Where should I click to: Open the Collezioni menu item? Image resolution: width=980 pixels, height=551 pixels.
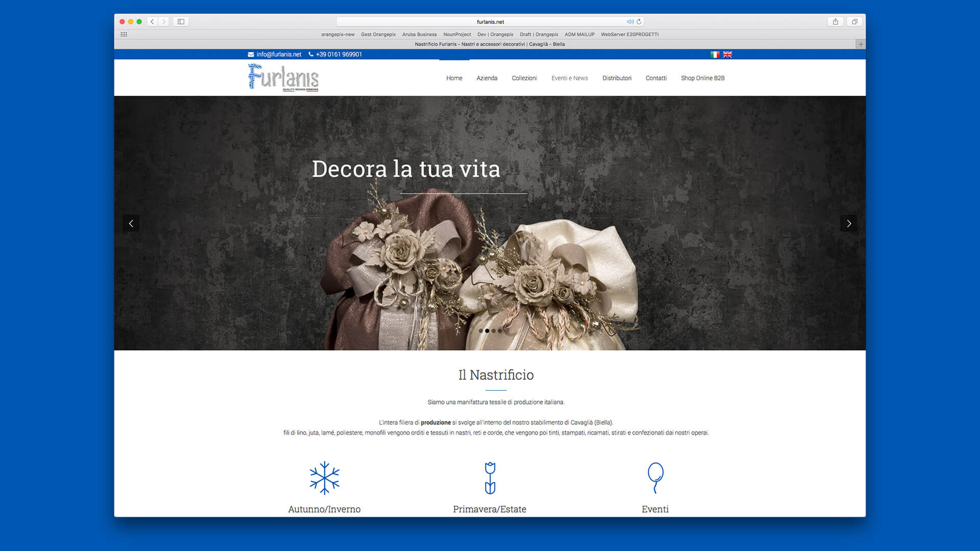[x=524, y=78]
